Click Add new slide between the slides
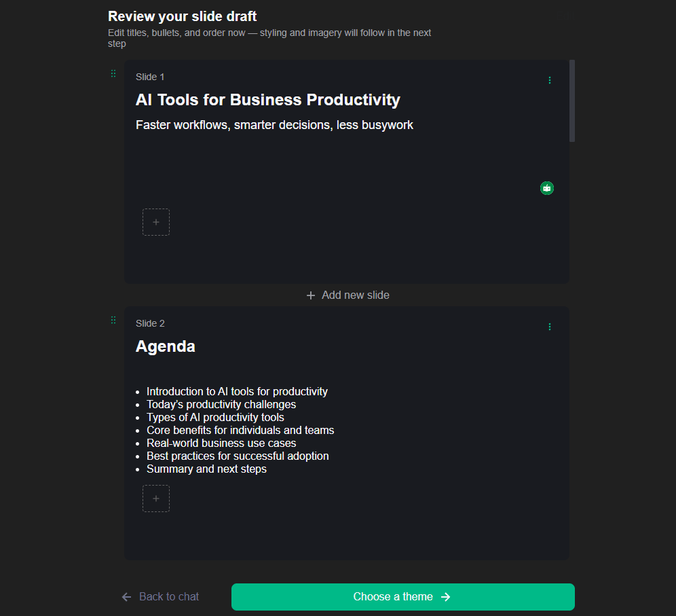This screenshot has width=676, height=616. (x=348, y=295)
